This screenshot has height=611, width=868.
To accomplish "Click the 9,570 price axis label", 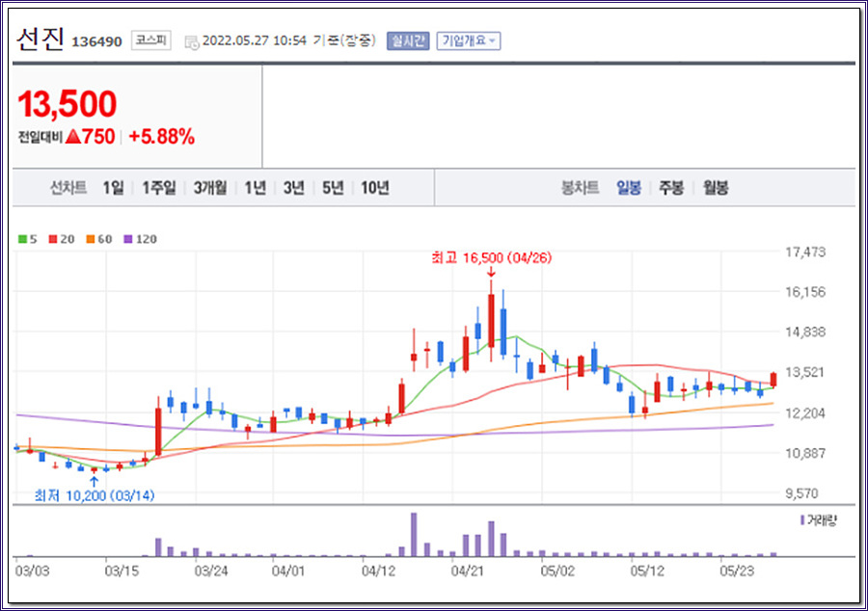I will tap(801, 493).
